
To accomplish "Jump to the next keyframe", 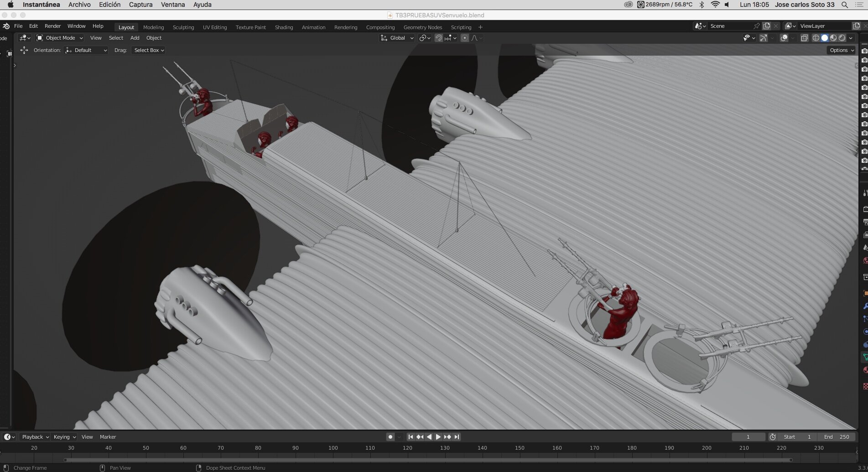I will point(447,437).
